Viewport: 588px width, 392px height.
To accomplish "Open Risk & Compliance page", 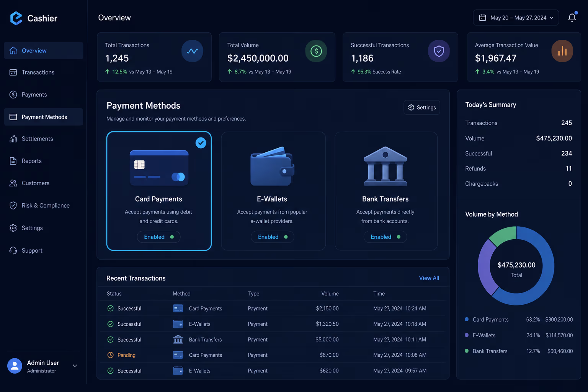I will (43, 206).
